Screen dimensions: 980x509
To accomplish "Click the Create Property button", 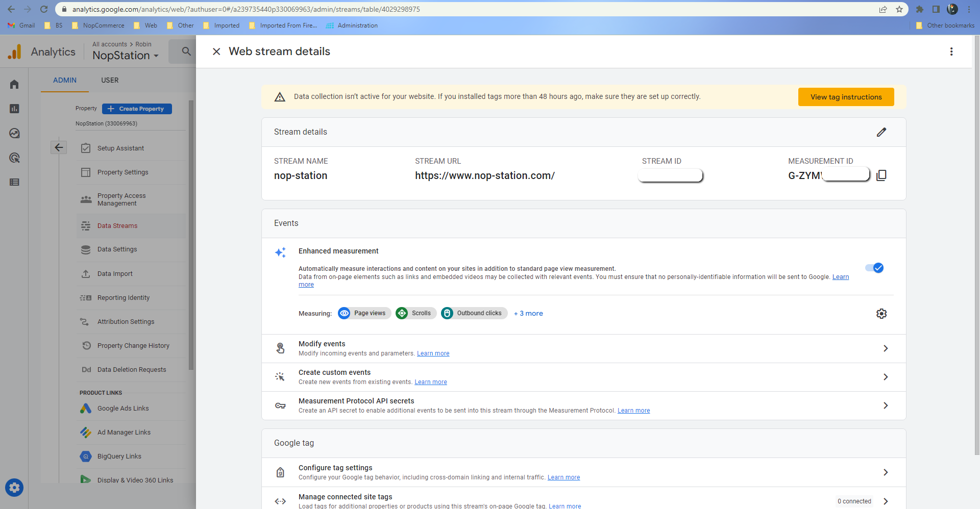I will point(137,109).
